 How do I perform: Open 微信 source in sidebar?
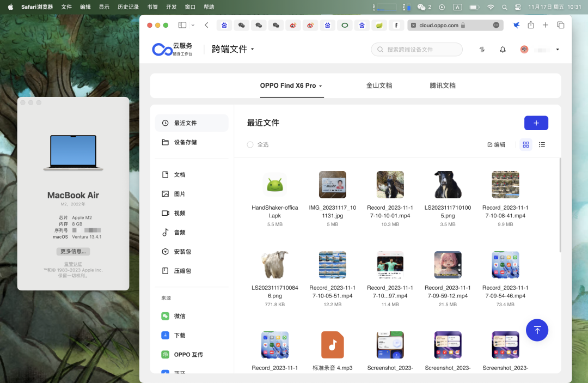coord(179,316)
